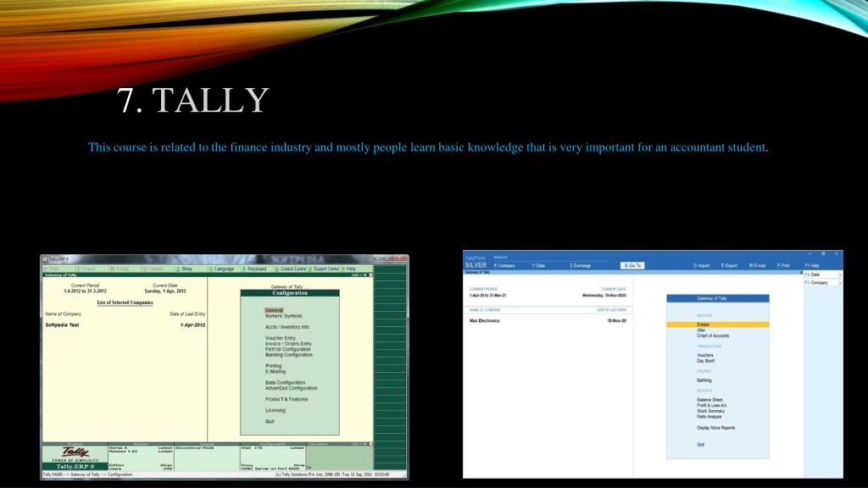The height and width of the screenshot is (488, 868).
Task: Select Display More Reports
Action: tap(715, 428)
